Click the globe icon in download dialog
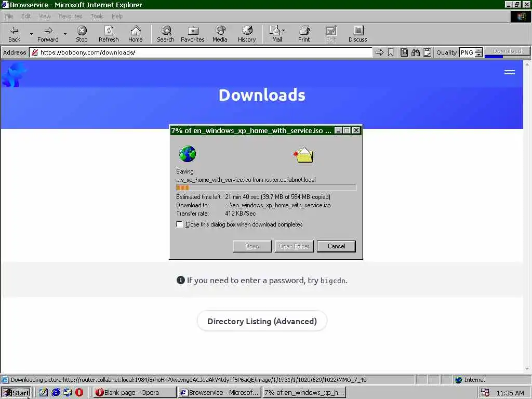The height and width of the screenshot is (399, 532). [x=187, y=154]
